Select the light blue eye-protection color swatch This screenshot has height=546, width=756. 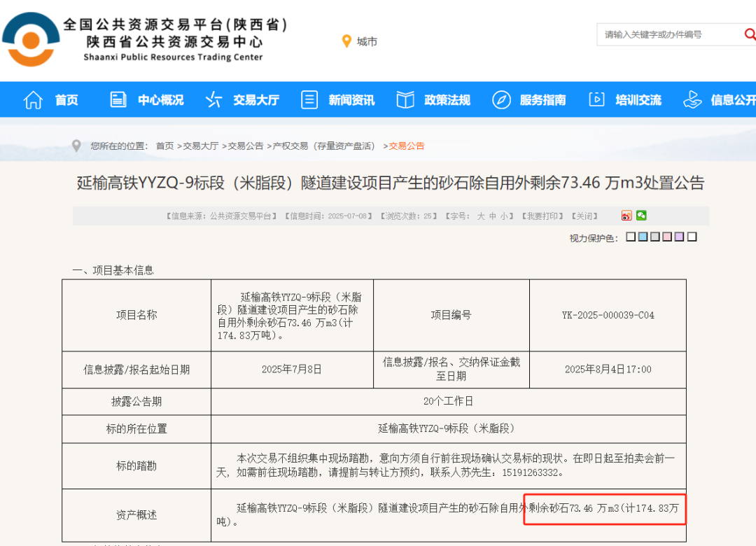(643, 237)
